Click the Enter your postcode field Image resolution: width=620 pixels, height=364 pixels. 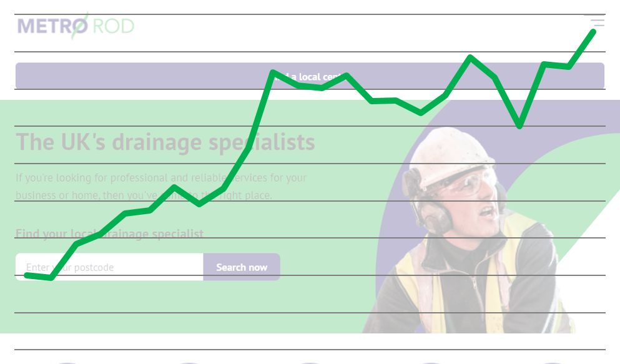point(109,267)
